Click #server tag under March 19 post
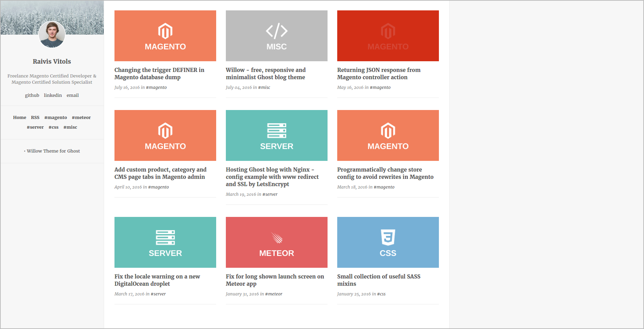This screenshot has height=329, width=644. (x=270, y=194)
